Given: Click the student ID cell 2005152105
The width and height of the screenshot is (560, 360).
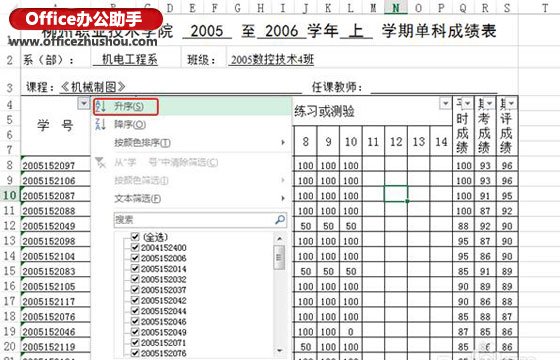Looking at the screenshot, I should point(56,286).
